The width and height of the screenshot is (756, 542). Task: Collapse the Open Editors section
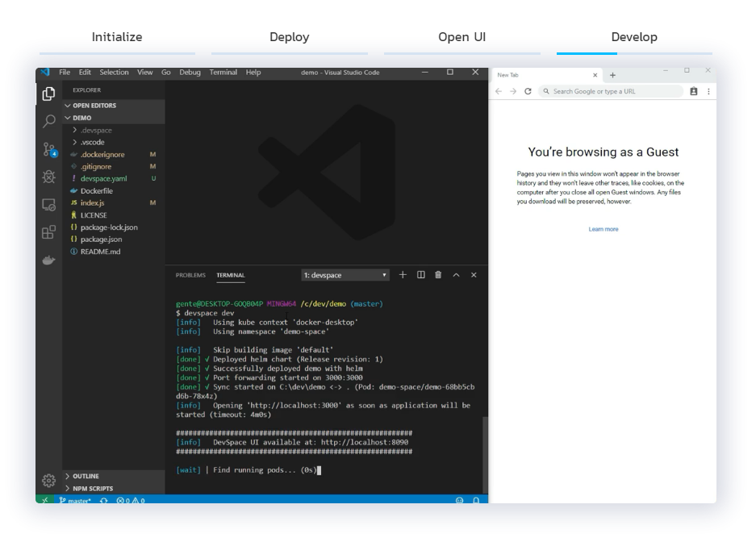click(114, 106)
